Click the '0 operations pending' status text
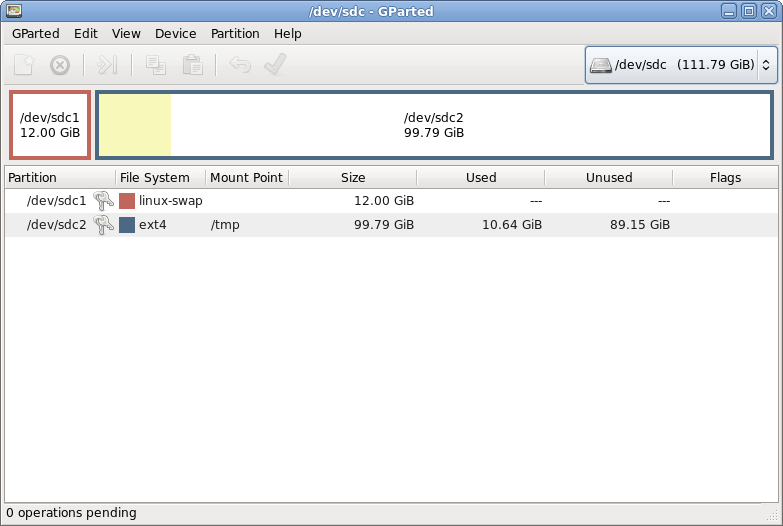The height and width of the screenshot is (526, 783). pyautogui.click(x=71, y=513)
